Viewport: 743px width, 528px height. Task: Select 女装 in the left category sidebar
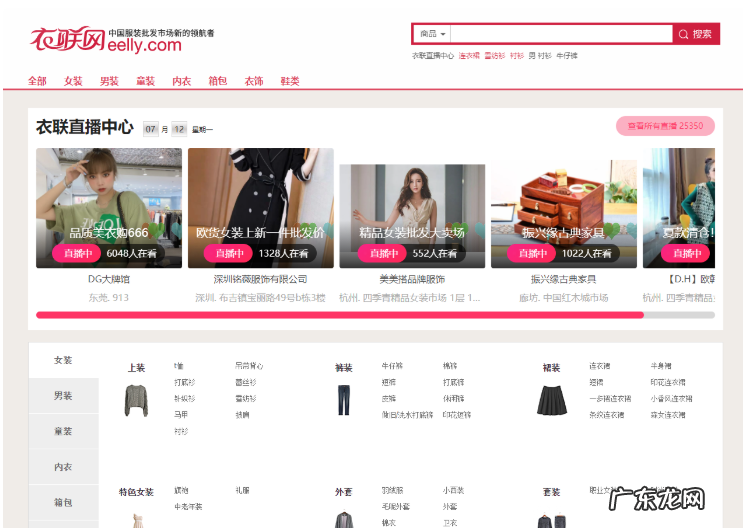click(x=63, y=360)
